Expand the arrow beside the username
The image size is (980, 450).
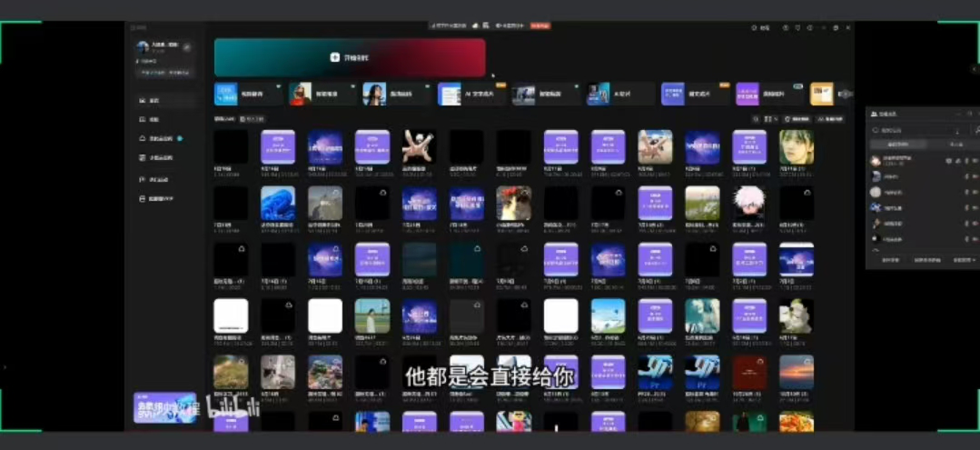pos(187,46)
